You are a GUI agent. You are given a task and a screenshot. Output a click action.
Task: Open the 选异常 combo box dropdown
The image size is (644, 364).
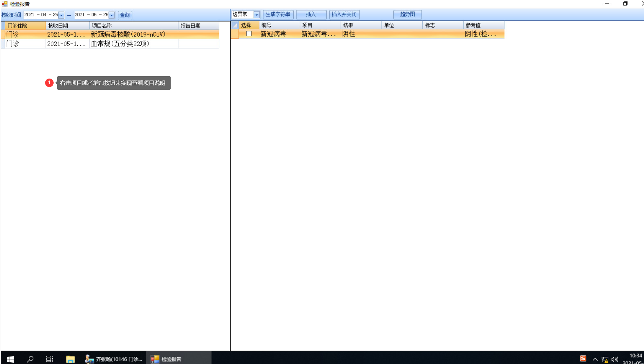257,15
